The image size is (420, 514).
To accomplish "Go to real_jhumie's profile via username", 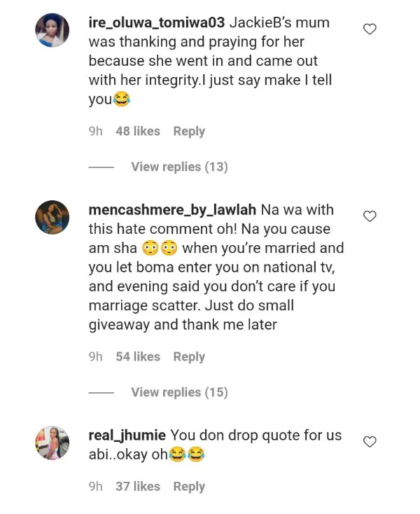I will (x=128, y=435).
